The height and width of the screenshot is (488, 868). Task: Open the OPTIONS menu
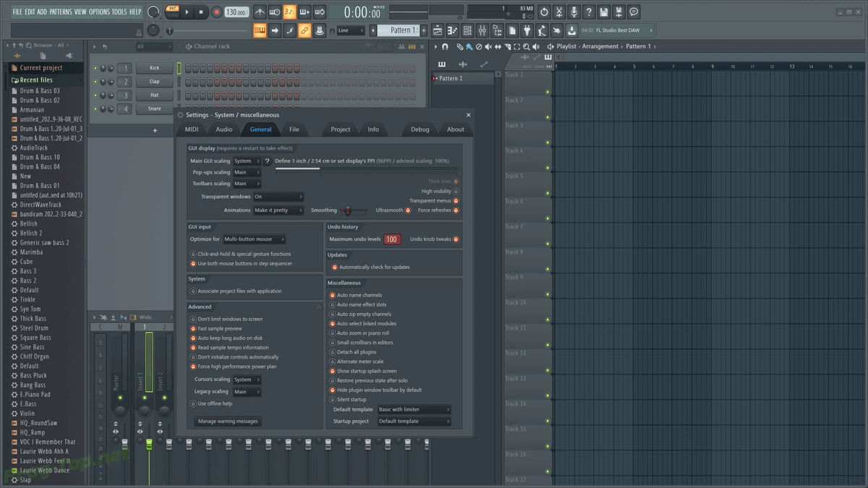click(100, 12)
